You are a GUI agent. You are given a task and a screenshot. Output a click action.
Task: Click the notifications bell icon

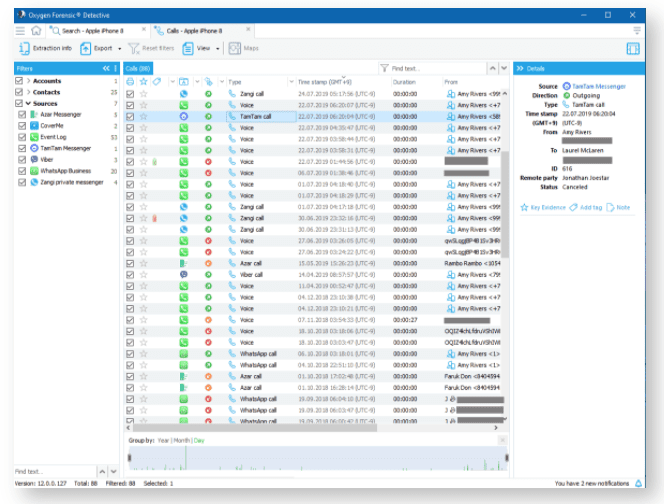pyautogui.click(x=638, y=483)
